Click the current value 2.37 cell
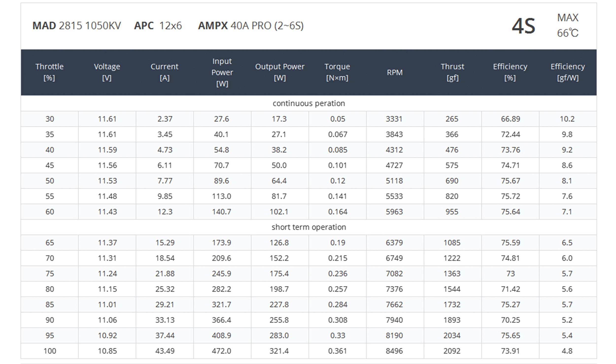 coord(165,119)
